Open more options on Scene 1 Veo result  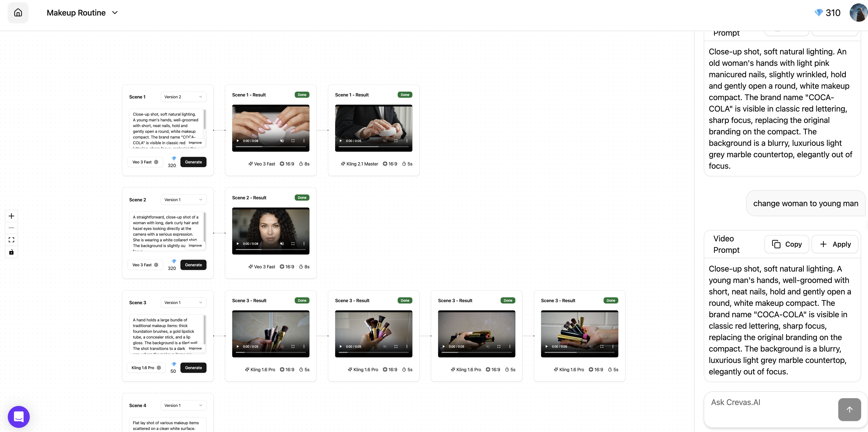click(x=304, y=141)
